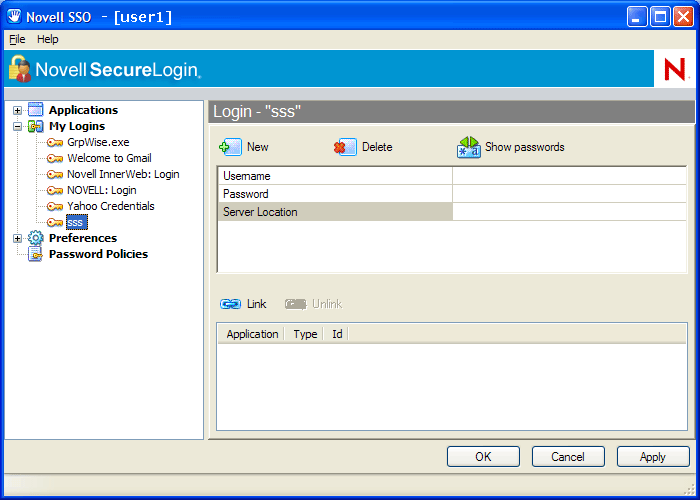
Task: Select Novell InnerWeb: Login entry
Action: pos(123,175)
